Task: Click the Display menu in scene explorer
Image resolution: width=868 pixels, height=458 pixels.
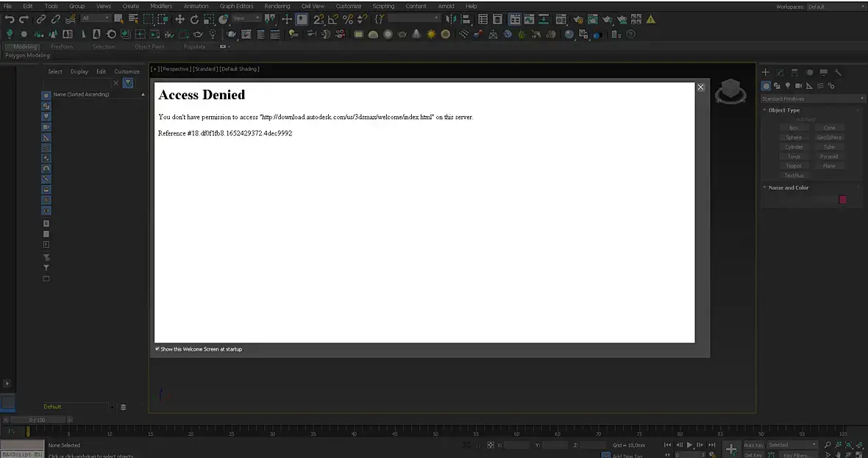Action: [79, 71]
